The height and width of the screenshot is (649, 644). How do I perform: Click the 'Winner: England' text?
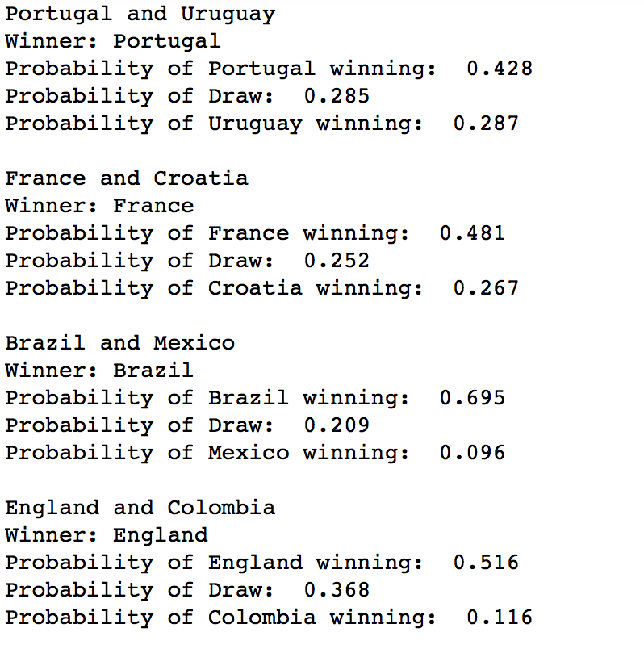106,535
